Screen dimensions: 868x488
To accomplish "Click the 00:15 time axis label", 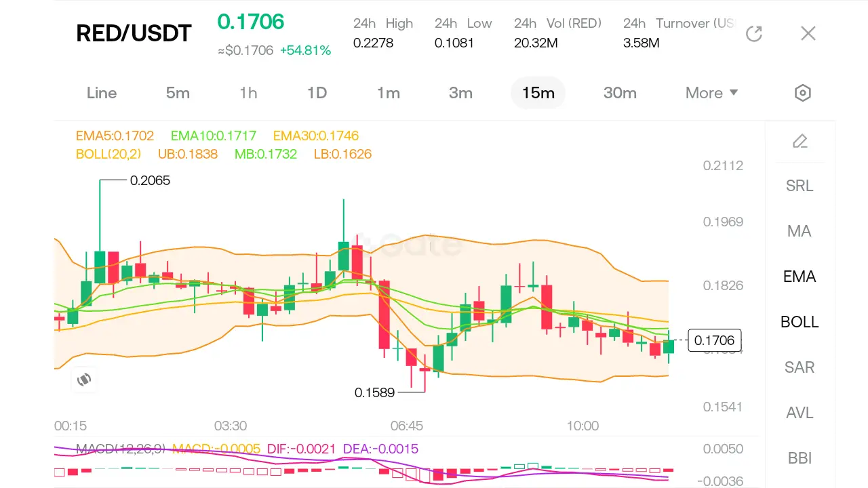I will pyautogui.click(x=71, y=426).
